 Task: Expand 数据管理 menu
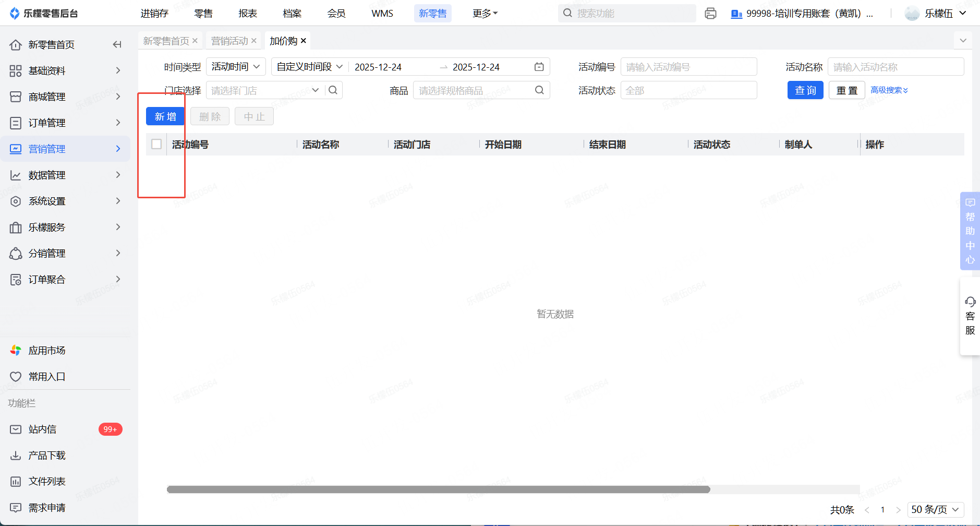tap(65, 175)
